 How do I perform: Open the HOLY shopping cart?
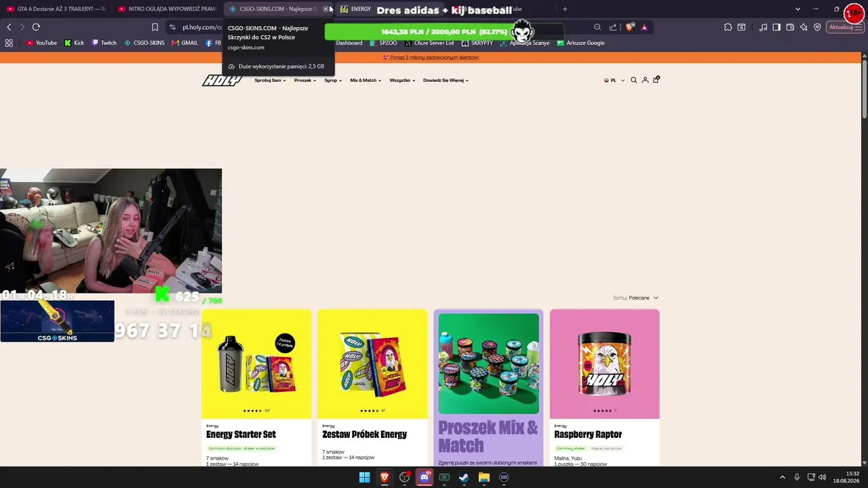[x=656, y=79]
